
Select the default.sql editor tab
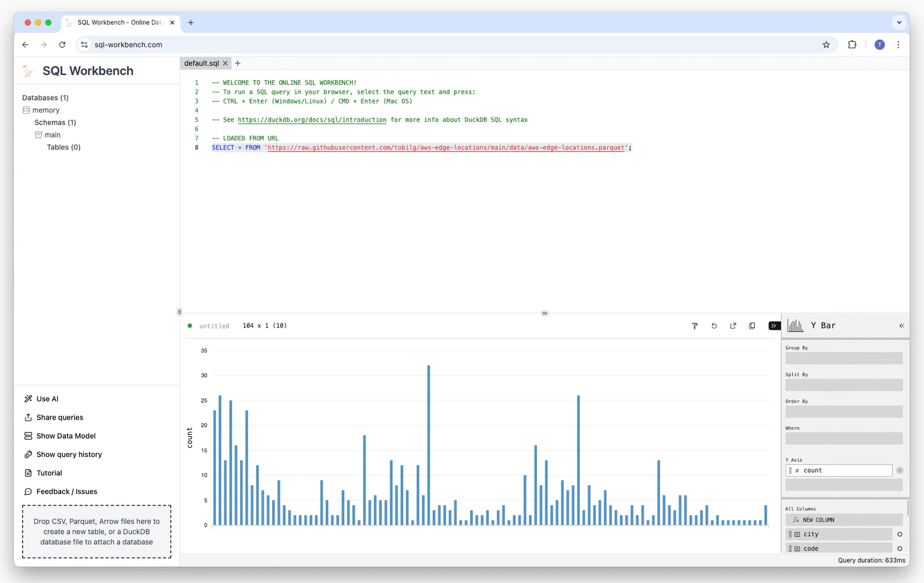tap(202, 64)
